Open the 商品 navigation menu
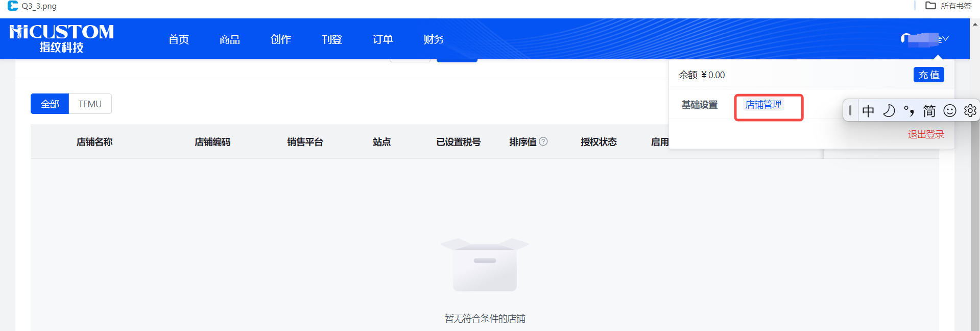980x331 pixels. [230, 39]
